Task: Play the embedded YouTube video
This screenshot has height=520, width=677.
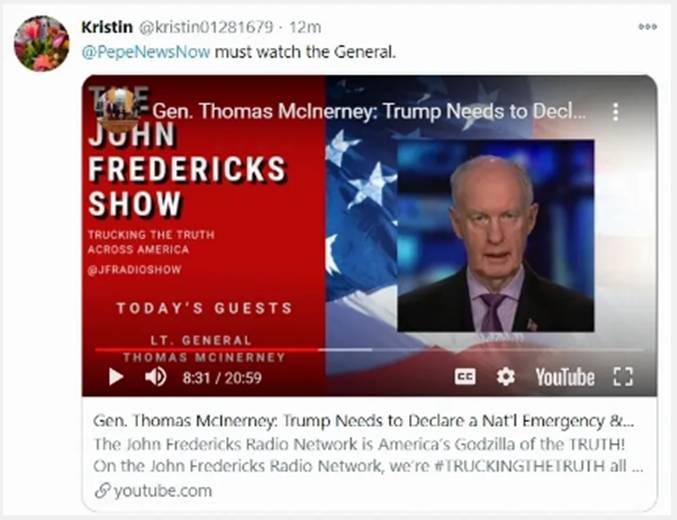Action: [116, 377]
